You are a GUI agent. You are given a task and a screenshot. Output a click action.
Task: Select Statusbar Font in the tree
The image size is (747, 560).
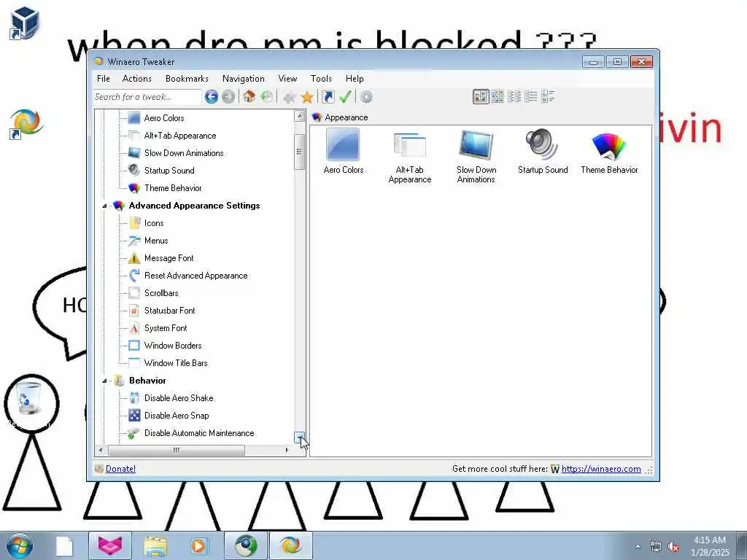[169, 311]
